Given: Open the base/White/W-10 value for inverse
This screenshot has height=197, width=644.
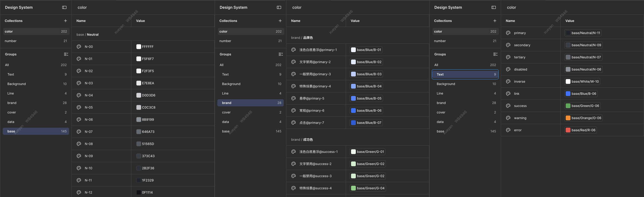Looking at the screenshot, I should point(582,81).
